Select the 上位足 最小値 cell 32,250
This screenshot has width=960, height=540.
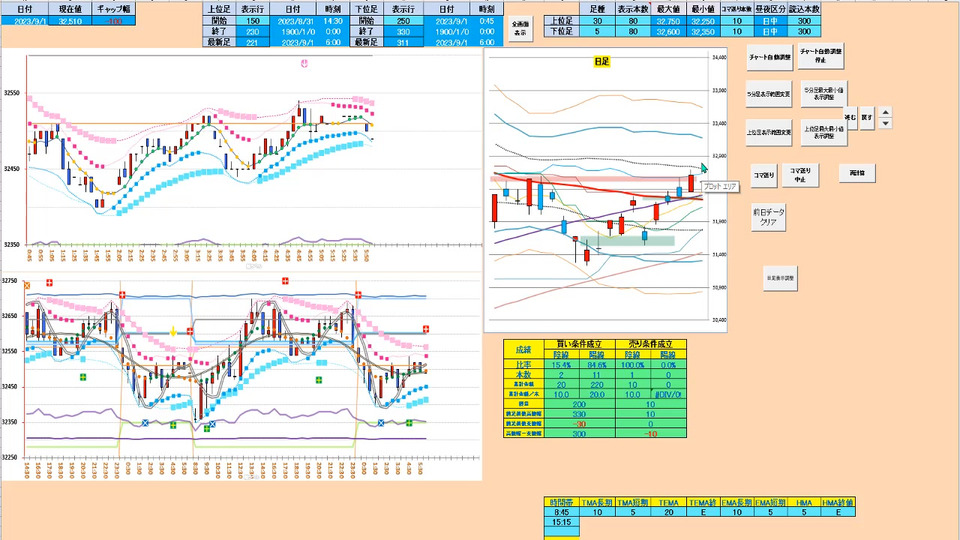(703, 21)
